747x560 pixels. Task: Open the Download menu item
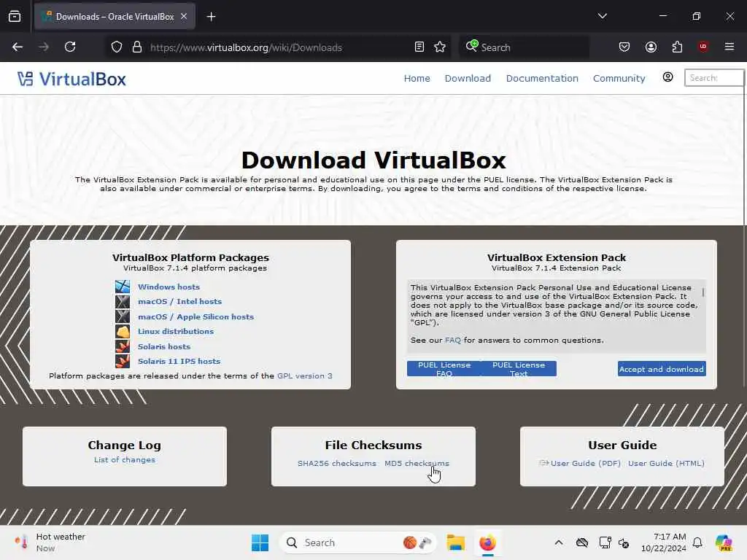point(468,78)
